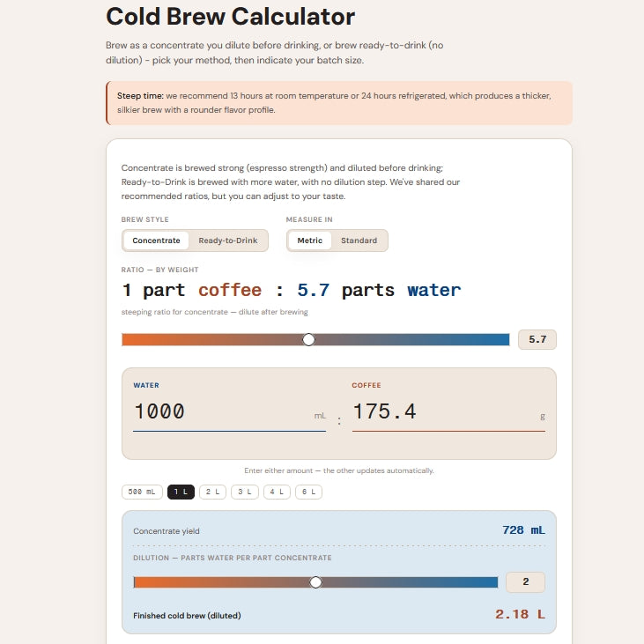644x644 pixels.
Task: Choose the 4 L batch preset
Action: tap(277, 492)
